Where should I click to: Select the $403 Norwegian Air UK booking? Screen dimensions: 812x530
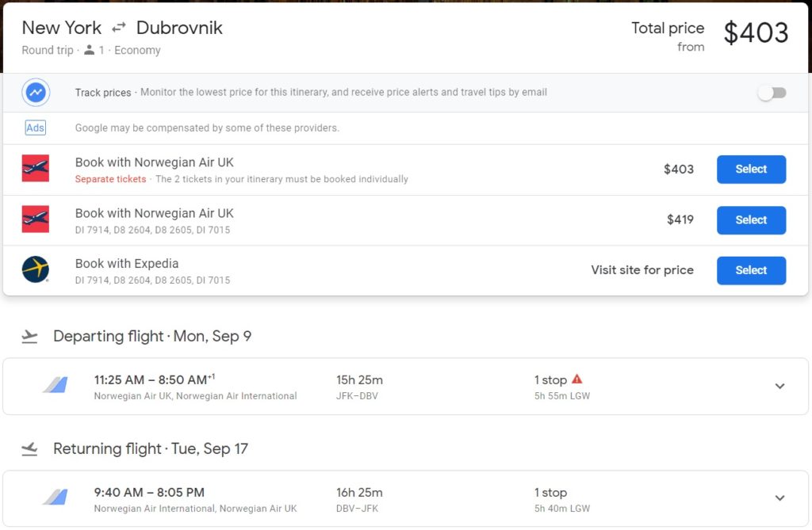[x=750, y=170]
